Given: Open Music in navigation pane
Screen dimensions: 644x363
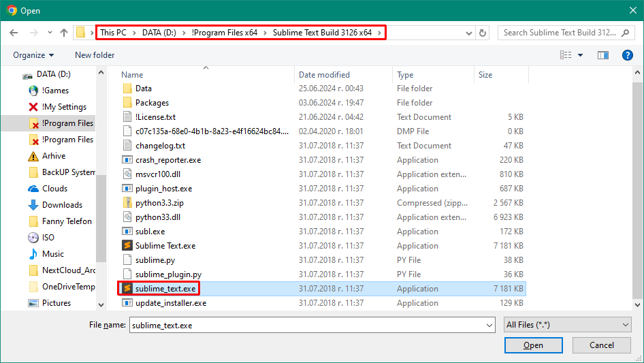Looking at the screenshot, I should 52,253.
